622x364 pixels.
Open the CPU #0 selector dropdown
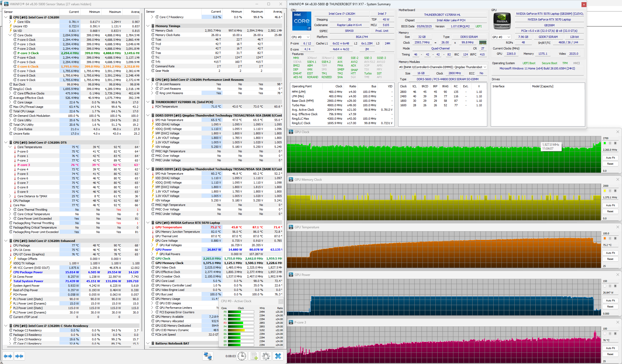coord(300,37)
